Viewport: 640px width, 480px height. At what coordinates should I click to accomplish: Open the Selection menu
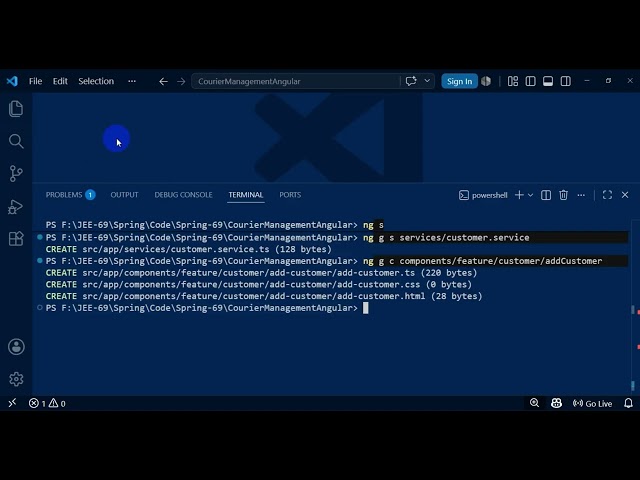point(96,81)
